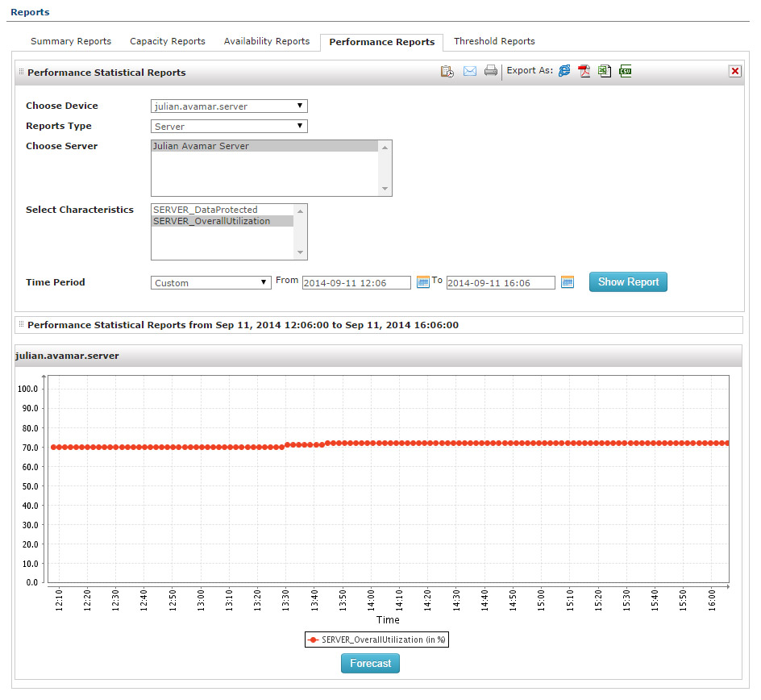Close the Performance Statistical Reports panel

coord(734,71)
